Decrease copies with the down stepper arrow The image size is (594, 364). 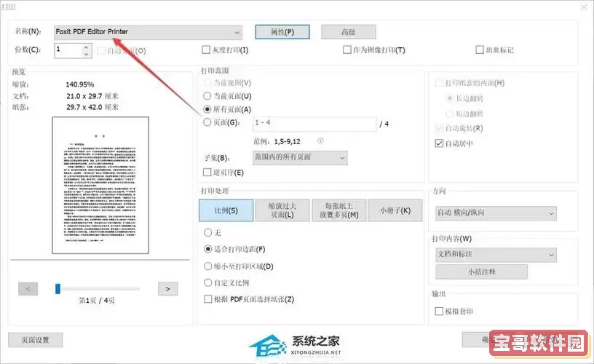pyautogui.click(x=87, y=54)
